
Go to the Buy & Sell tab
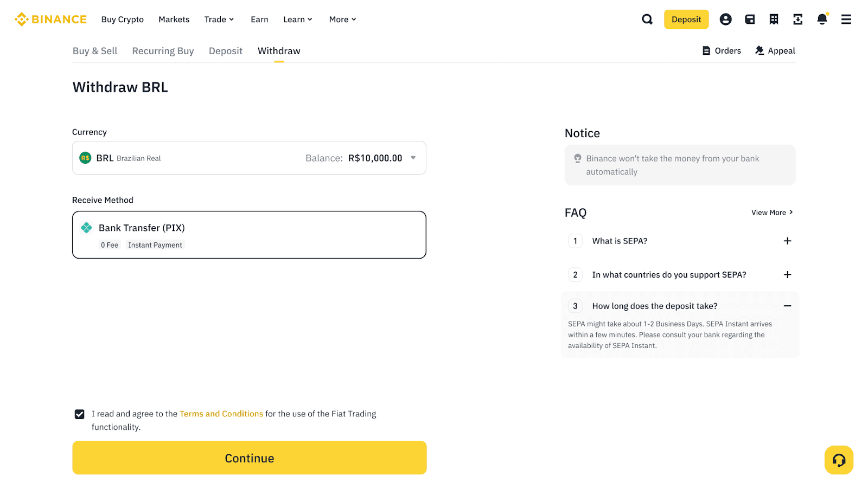tap(95, 51)
